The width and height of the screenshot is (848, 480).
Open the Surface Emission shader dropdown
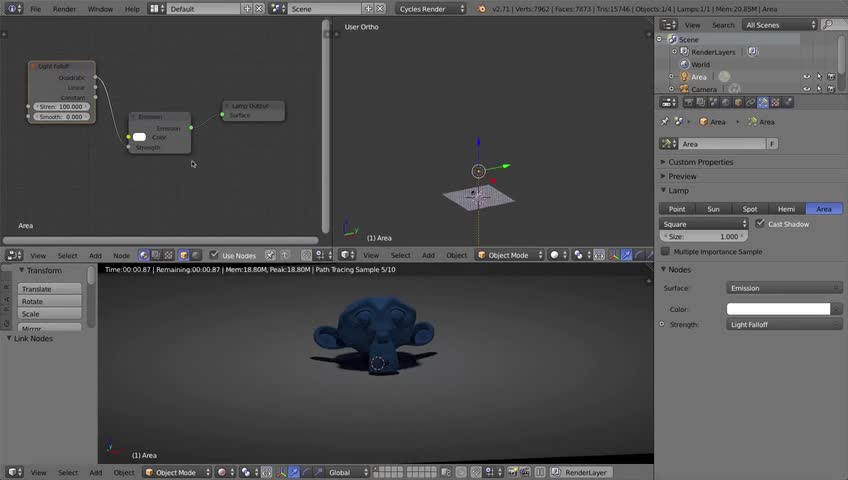[x=784, y=288]
